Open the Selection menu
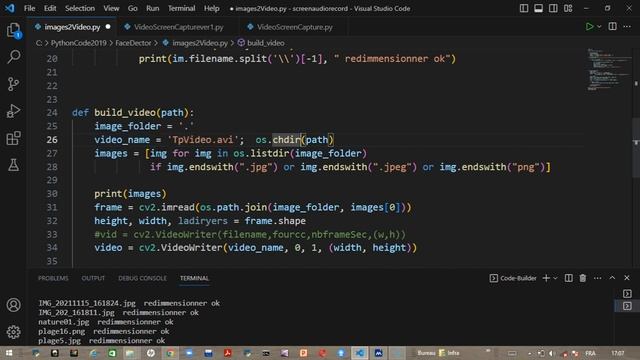Viewport: 640px width, 360px height. (80, 8)
